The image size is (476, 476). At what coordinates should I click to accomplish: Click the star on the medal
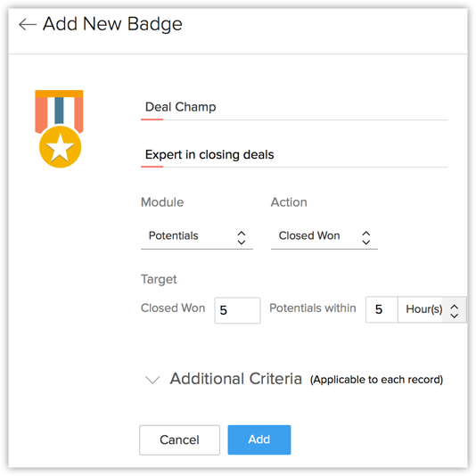61,148
